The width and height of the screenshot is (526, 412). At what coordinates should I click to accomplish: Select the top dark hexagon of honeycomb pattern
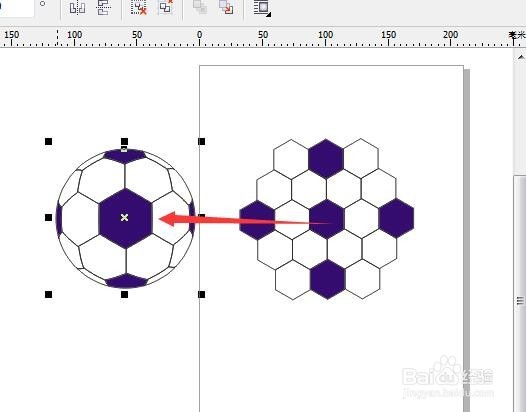(x=326, y=159)
